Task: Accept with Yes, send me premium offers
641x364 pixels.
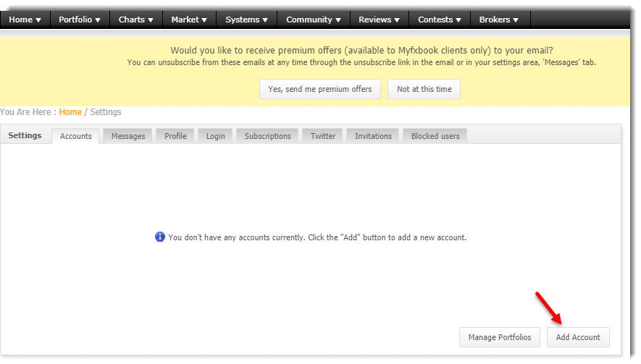Action: pyautogui.click(x=319, y=89)
